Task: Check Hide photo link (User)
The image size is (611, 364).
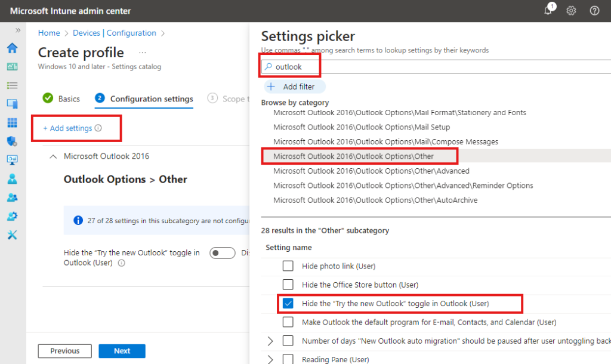Action: [288, 266]
